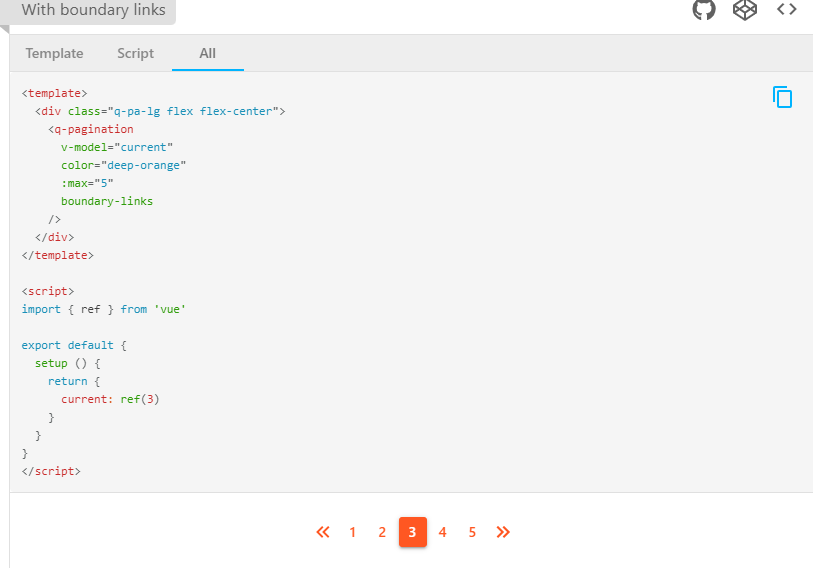Screen dimensions: 813x568
Task: Copy the code with the clipboard icon
Action: (782, 97)
